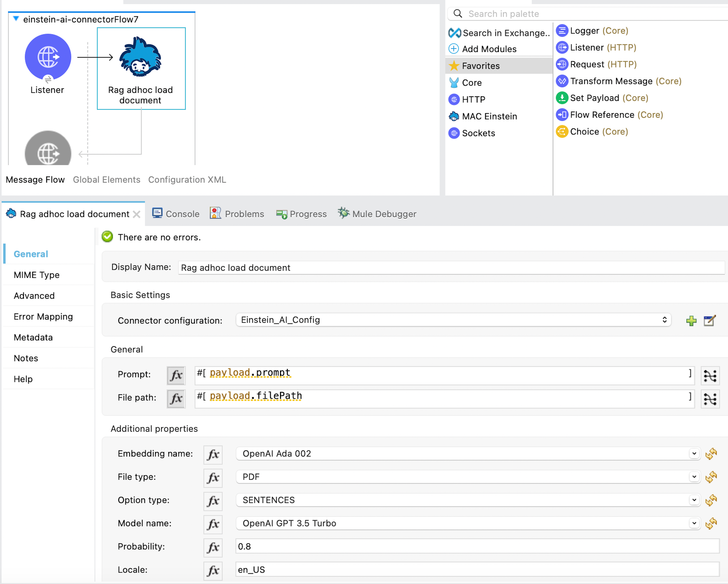This screenshot has width=728, height=584.
Task: Select the HTTP palette category
Action: click(467, 100)
